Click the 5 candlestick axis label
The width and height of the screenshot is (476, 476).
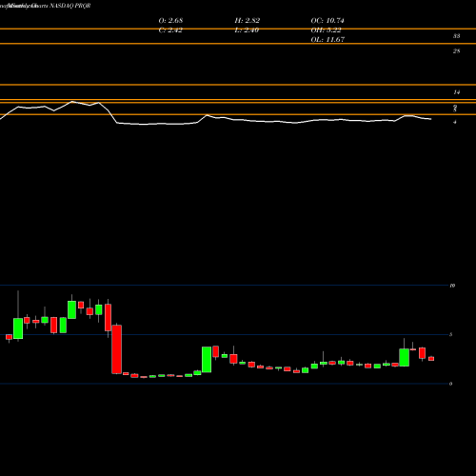click(x=451, y=334)
